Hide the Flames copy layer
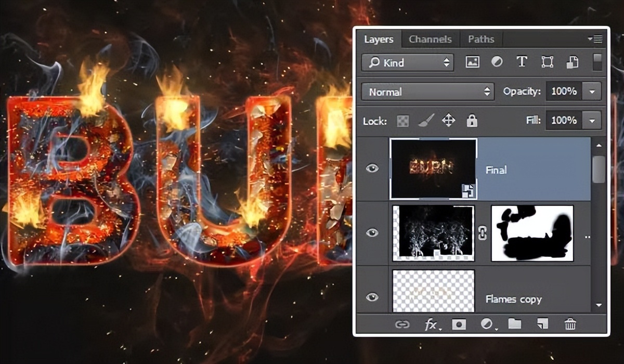Screen dimensions: 624x364 tap(372, 297)
